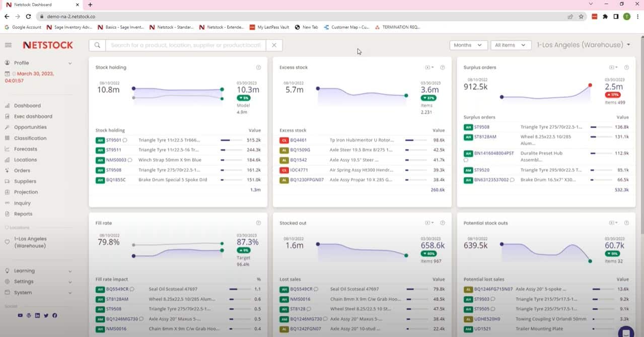Bookmark this page with star icon
The width and height of the screenshot is (644, 337).
click(581, 16)
